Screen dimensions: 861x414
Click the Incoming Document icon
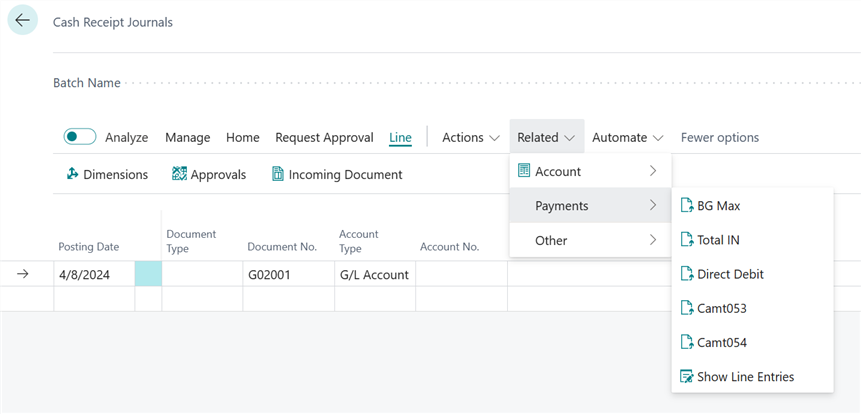point(278,174)
